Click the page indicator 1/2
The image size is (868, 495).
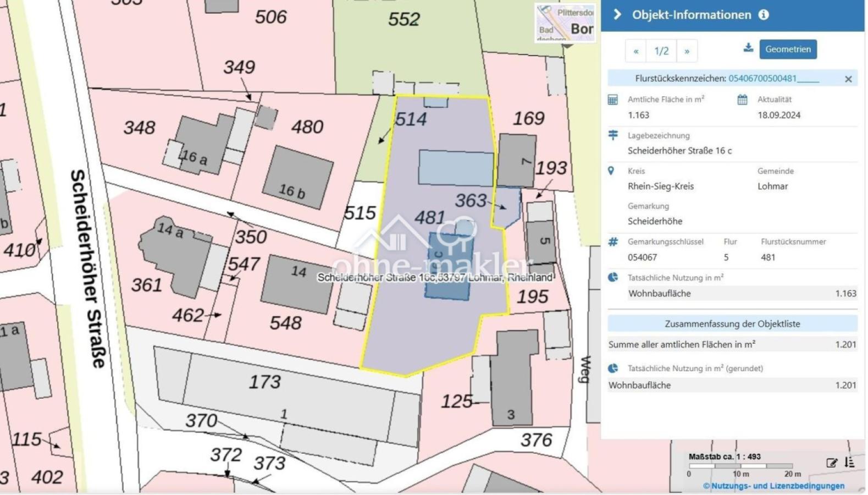coord(661,51)
